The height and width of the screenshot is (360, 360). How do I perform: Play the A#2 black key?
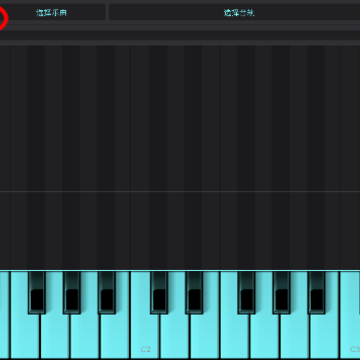pyautogui.click(x=316, y=293)
